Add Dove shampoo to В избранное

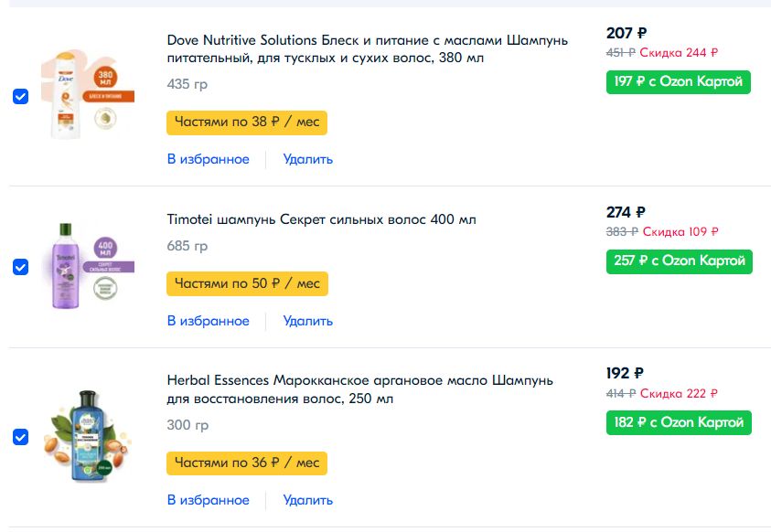[208, 159]
